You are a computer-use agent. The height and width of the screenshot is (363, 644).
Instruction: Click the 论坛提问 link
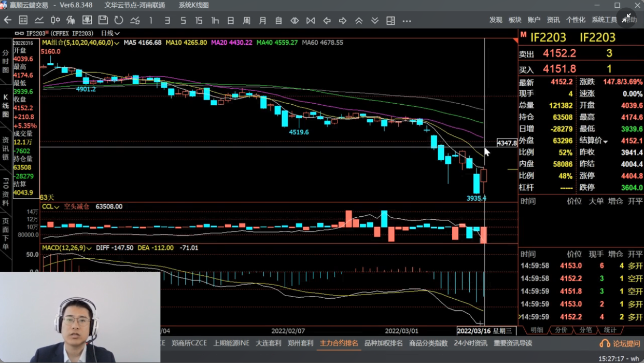626,343
